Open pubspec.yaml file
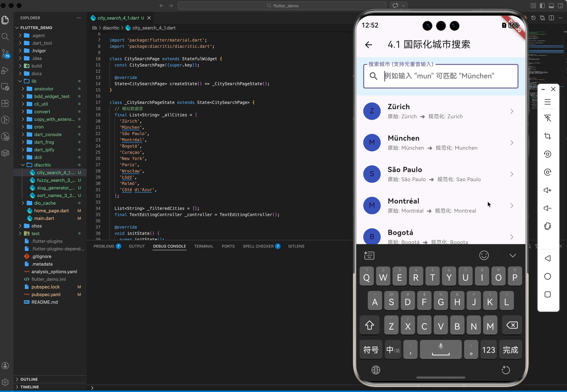The height and width of the screenshot is (392, 567). click(50, 294)
